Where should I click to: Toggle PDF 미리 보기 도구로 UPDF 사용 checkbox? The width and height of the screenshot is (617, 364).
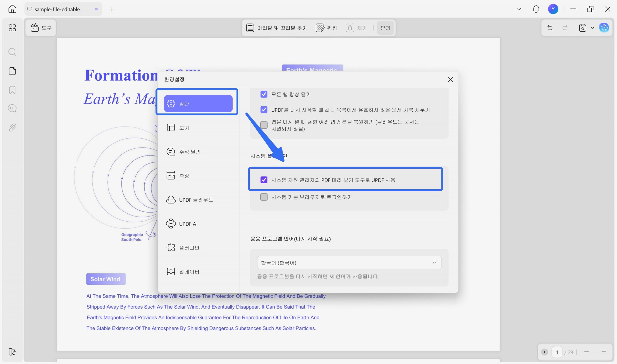[264, 180]
